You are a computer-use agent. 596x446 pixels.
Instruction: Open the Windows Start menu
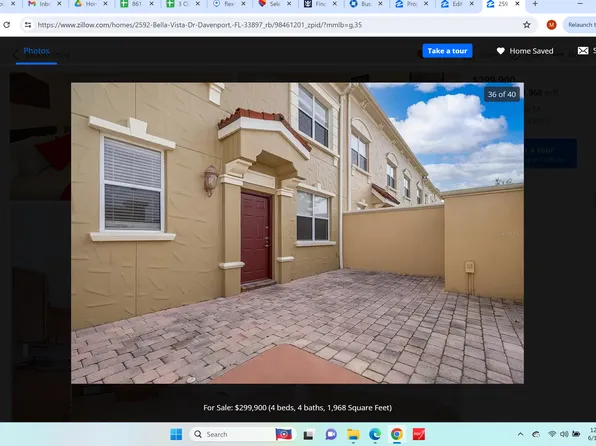(176, 434)
